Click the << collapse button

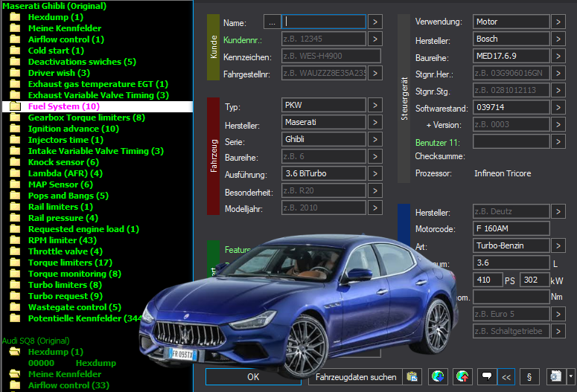[506, 376]
